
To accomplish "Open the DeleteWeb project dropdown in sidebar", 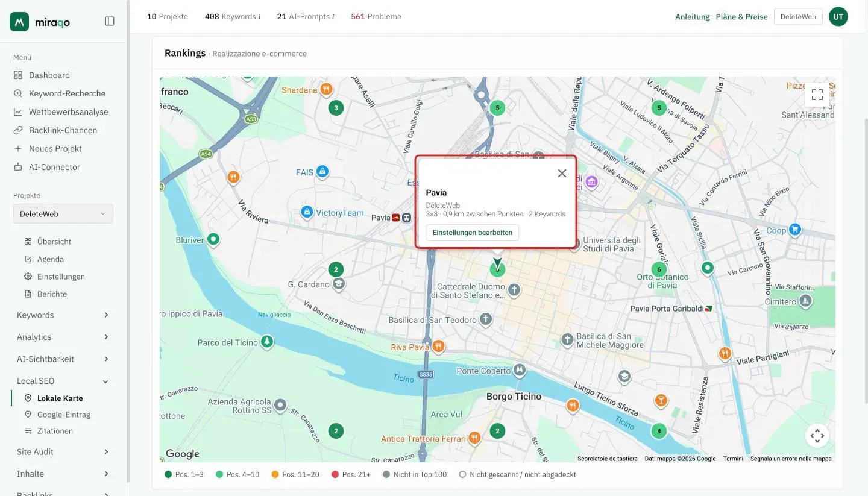I will pyautogui.click(x=63, y=214).
